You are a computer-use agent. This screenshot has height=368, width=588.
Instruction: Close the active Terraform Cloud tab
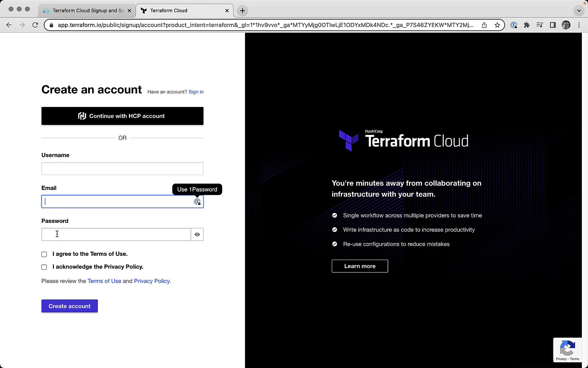227,11
